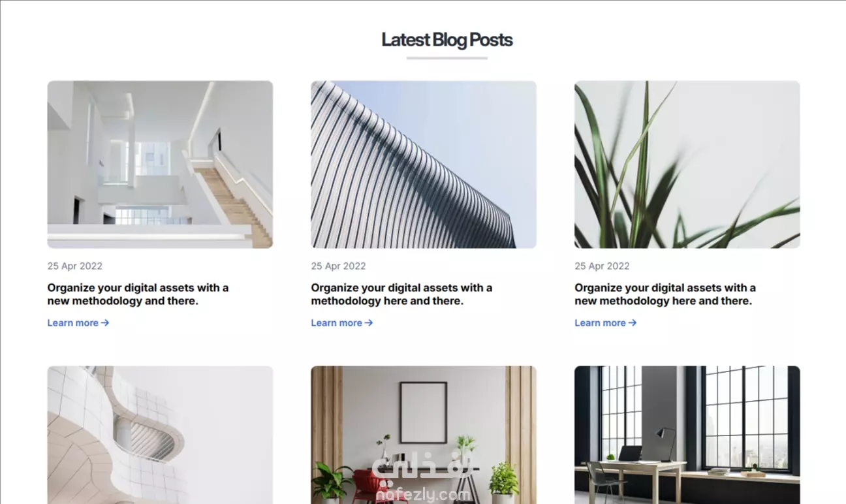Open the dark-windowed office desk image

click(687, 435)
